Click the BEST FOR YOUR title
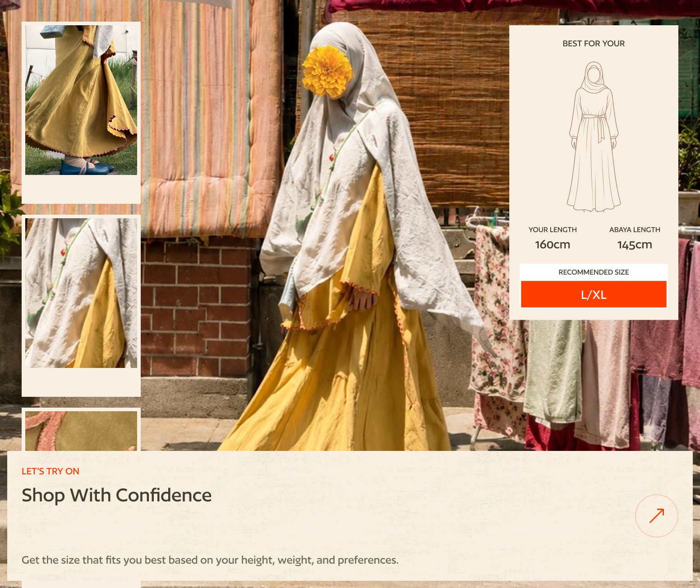 coord(594,44)
